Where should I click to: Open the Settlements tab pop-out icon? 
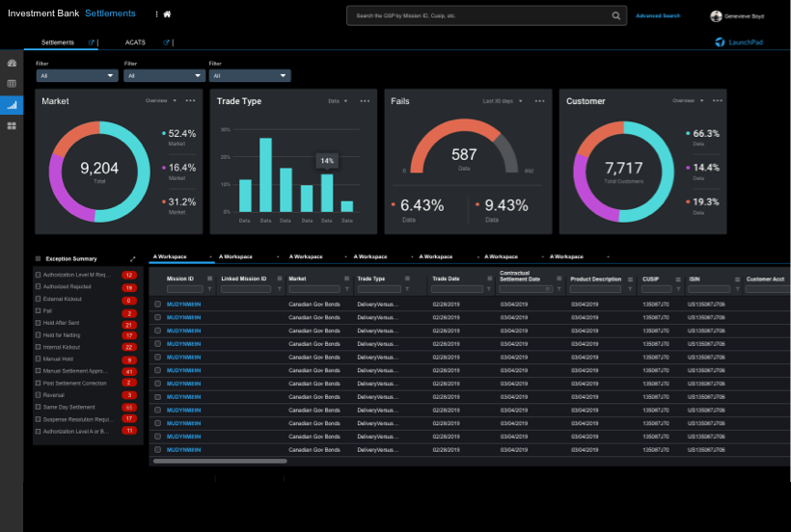coord(92,42)
